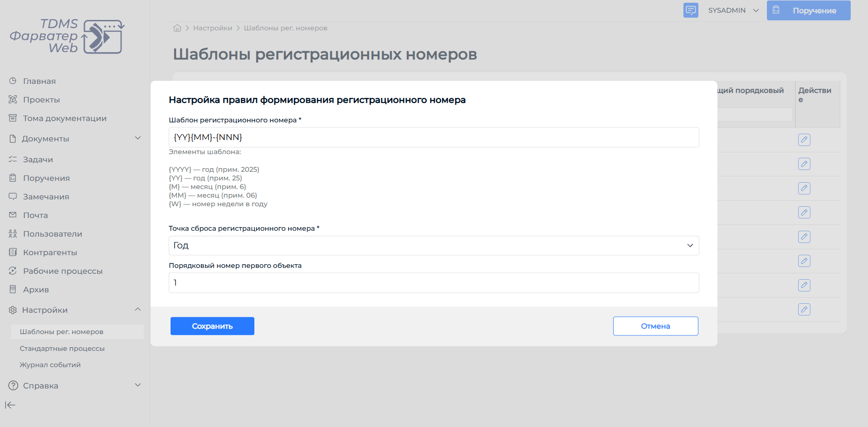
Task: Expand the Справка sidebar section
Action: [x=138, y=385]
